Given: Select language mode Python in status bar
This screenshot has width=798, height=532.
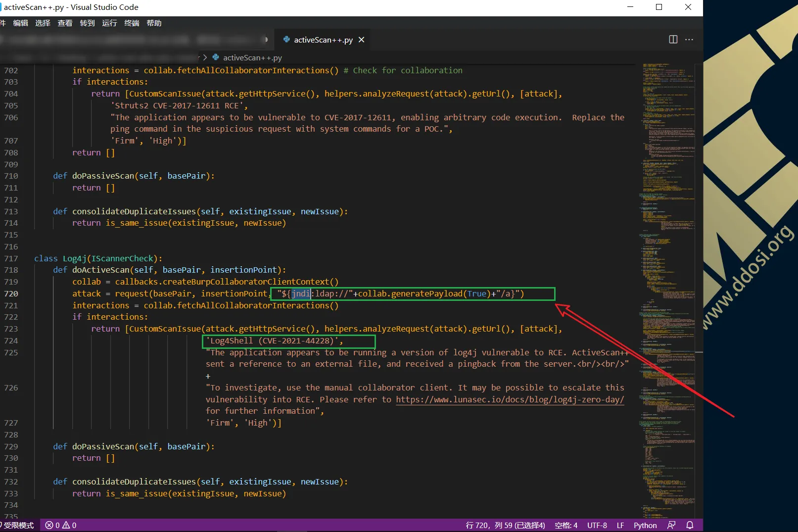Looking at the screenshot, I should 645,526.
